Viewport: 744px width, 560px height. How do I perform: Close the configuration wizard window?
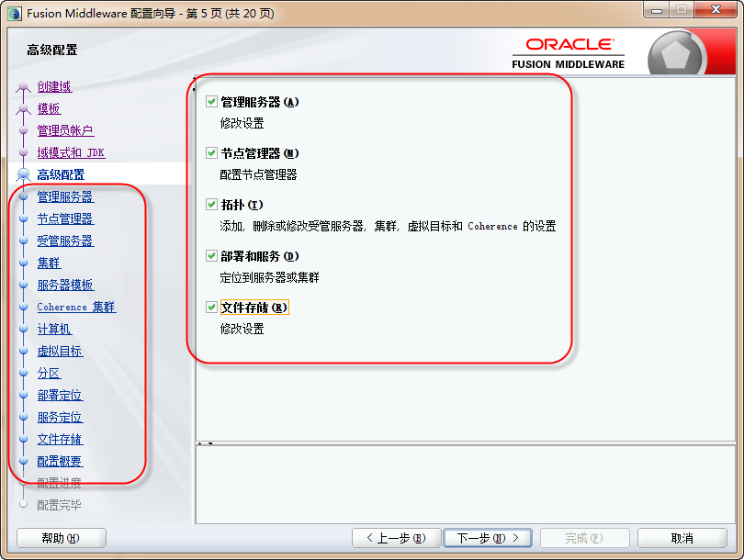[716, 10]
